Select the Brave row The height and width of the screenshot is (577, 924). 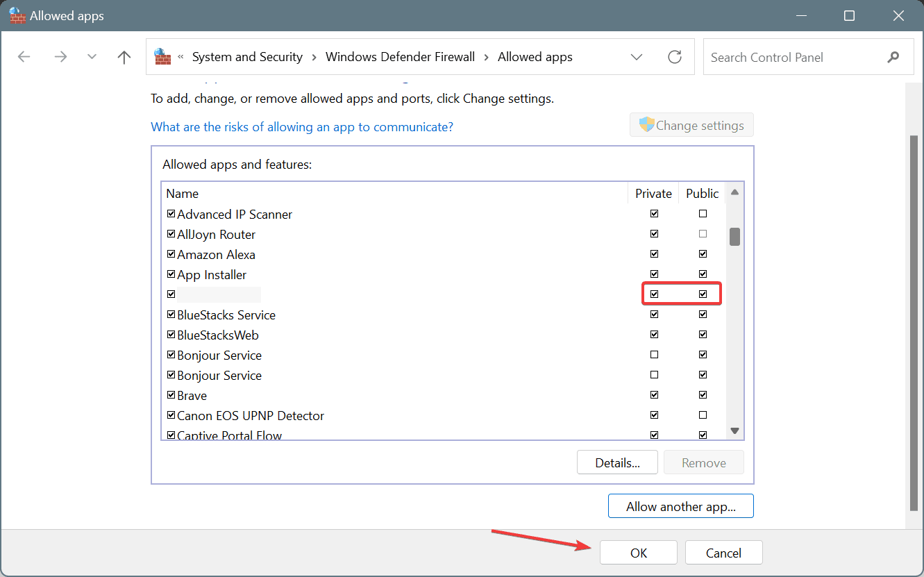pos(444,395)
